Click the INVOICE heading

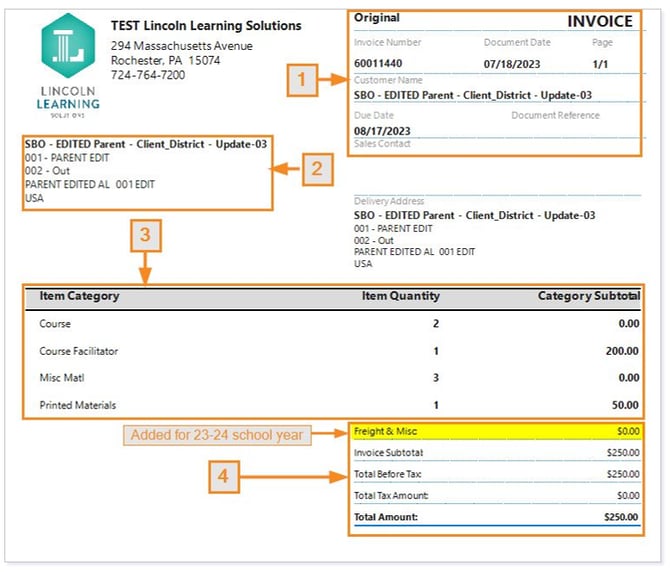click(x=600, y=21)
